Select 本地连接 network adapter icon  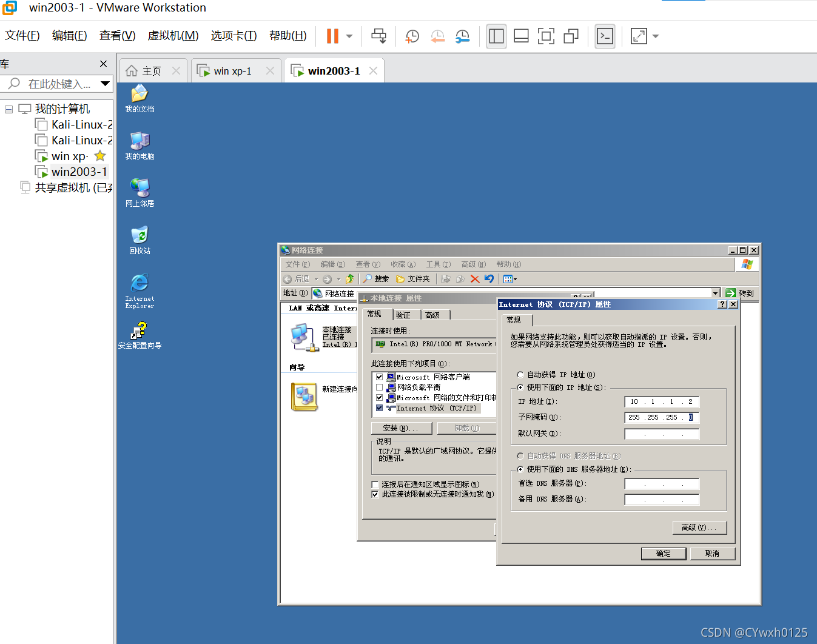pyautogui.click(x=304, y=337)
